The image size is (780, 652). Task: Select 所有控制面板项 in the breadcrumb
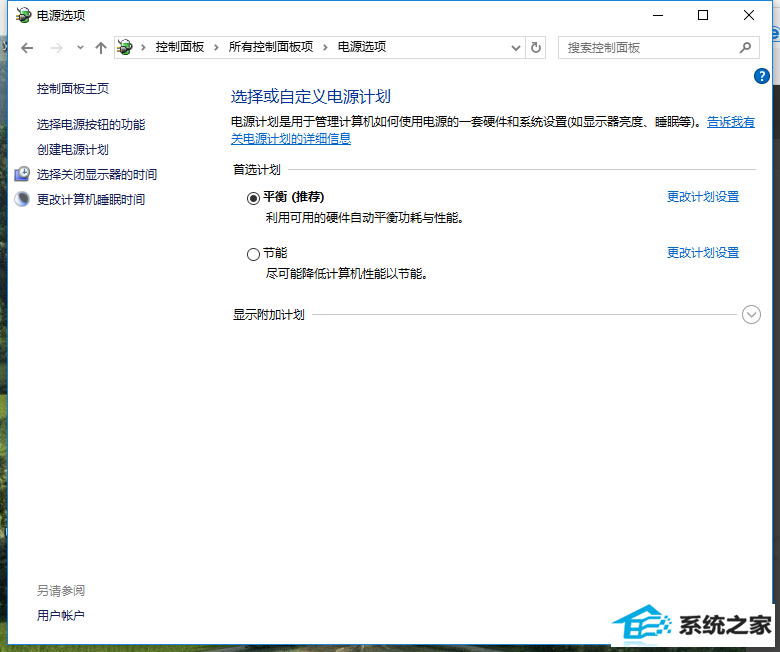point(271,47)
